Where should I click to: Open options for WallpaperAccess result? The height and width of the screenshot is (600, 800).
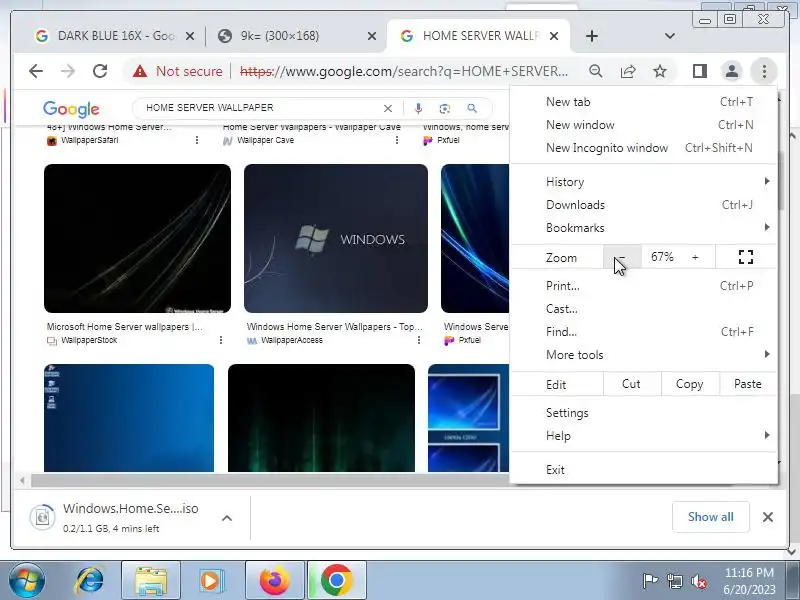tap(419, 340)
